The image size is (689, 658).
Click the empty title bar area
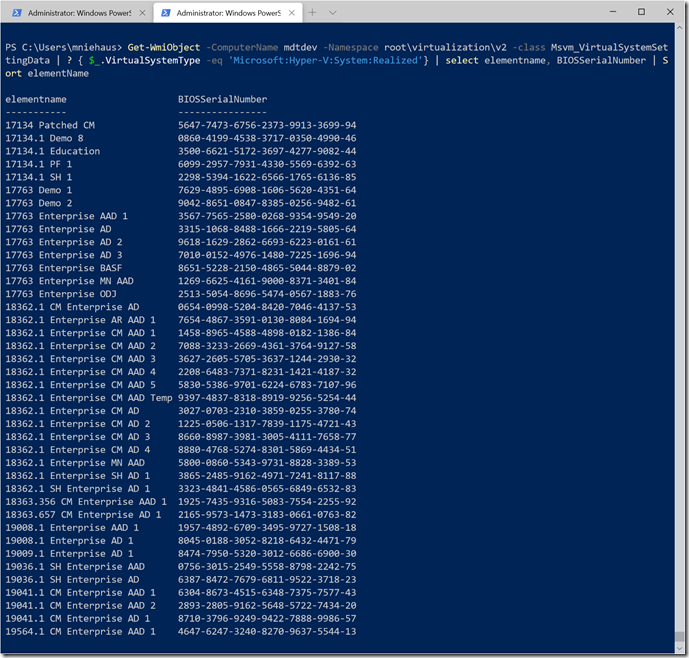(460, 12)
